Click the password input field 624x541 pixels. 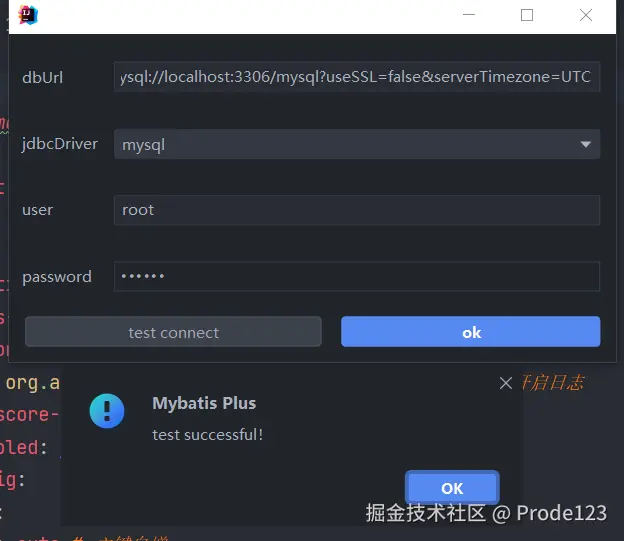coord(357,276)
